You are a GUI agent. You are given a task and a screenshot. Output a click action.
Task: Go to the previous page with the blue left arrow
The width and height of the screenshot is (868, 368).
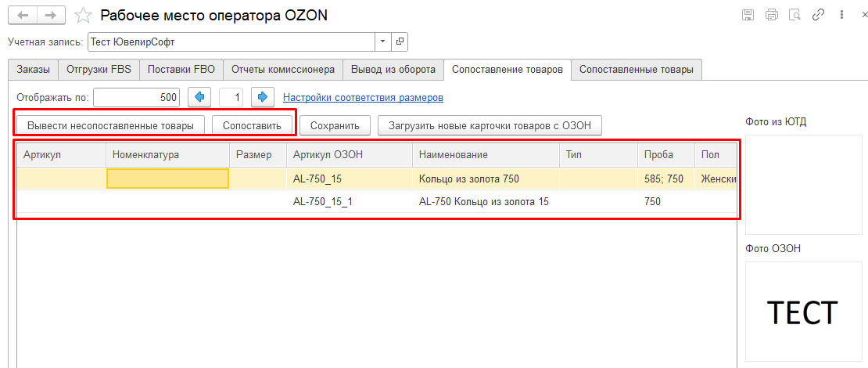pos(199,98)
